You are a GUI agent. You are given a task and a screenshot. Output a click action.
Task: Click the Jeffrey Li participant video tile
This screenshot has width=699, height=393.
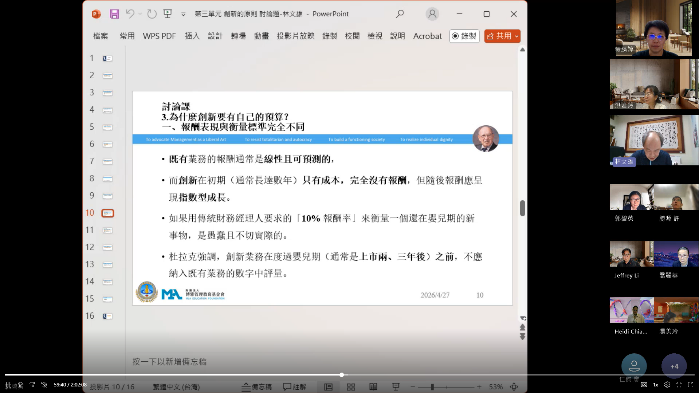click(x=632, y=254)
